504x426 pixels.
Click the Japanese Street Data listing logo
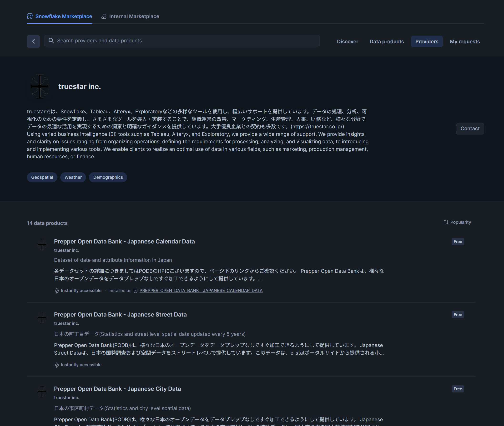tap(42, 317)
